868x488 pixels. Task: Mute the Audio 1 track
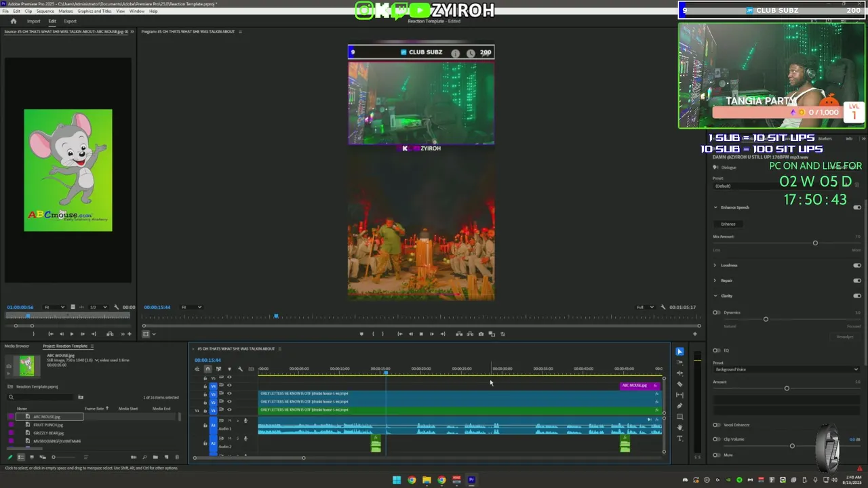pyautogui.click(x=229, y=421)
